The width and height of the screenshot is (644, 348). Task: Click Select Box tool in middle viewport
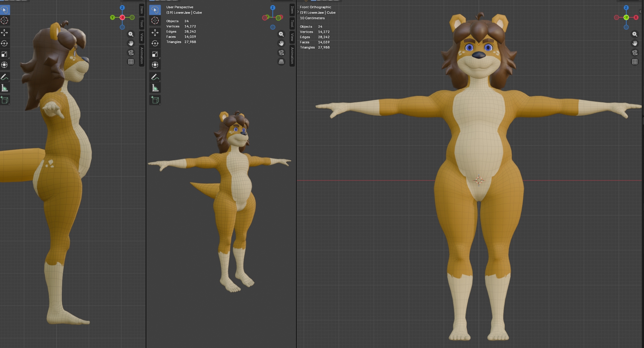click(x=155, y=10)
